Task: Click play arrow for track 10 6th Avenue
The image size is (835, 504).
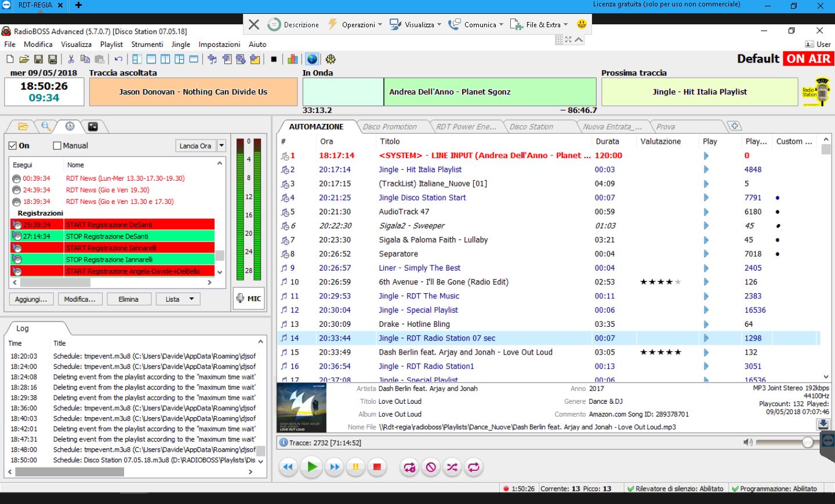Action: pyautogui.click(x=706, y=282)
